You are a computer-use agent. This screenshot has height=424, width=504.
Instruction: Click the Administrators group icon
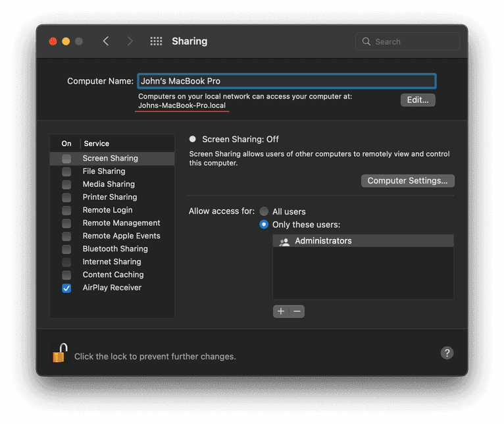[284, 242]
